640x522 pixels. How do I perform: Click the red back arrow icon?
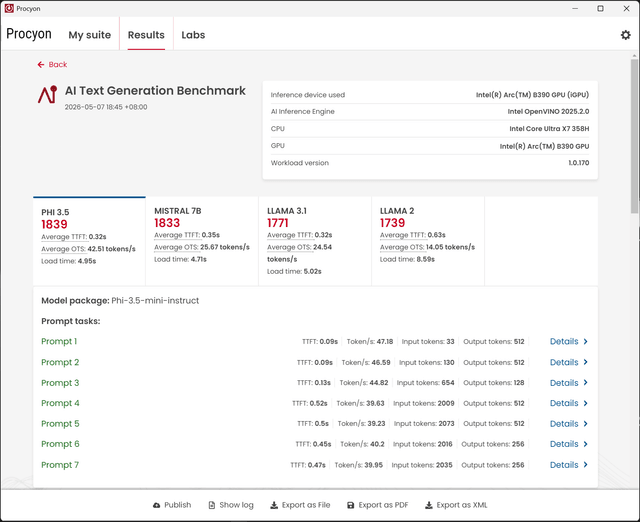point(41,64)
